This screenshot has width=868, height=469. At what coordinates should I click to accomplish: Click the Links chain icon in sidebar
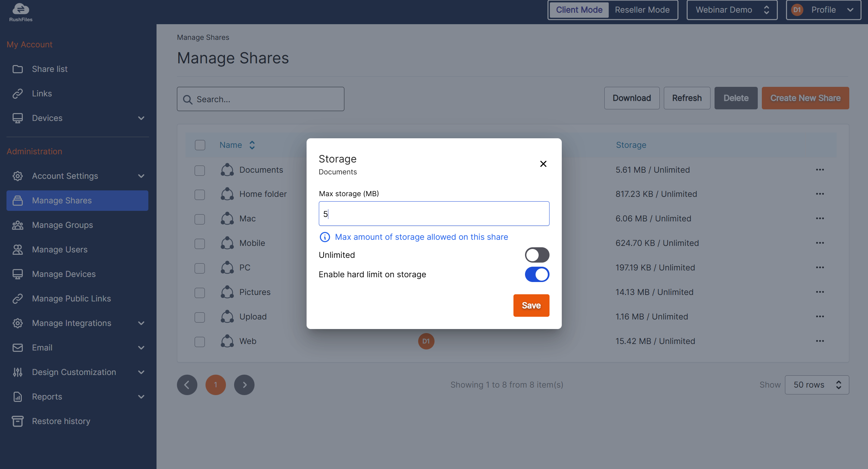(x=18, y=94)
